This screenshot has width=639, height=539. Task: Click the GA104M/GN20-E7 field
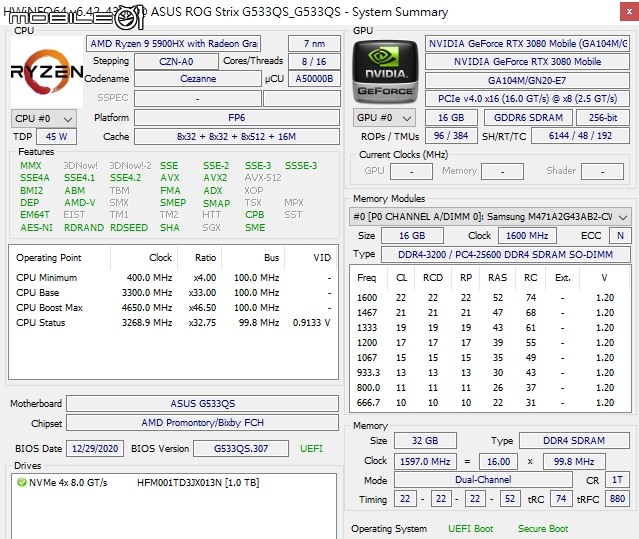(527, 80)
